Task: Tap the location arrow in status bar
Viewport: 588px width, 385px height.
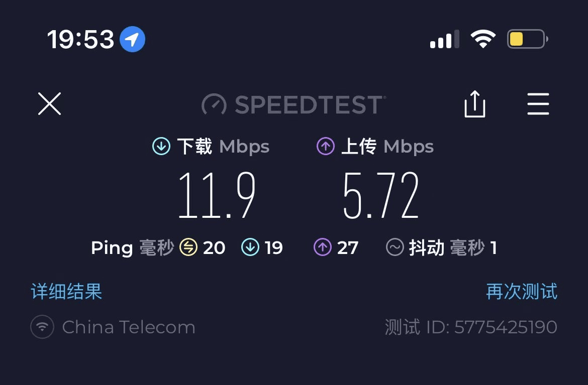Action: pyautogui.click(x=132, y=39)
